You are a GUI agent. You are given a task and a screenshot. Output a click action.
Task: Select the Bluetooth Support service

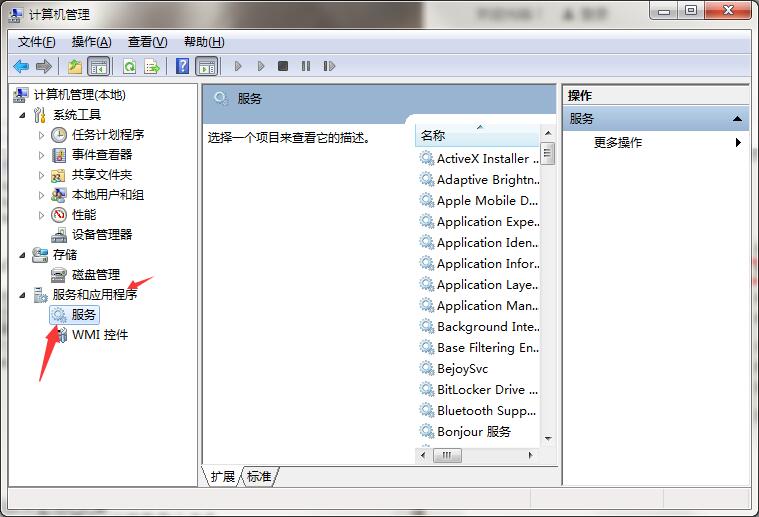[x=478, y=411]
